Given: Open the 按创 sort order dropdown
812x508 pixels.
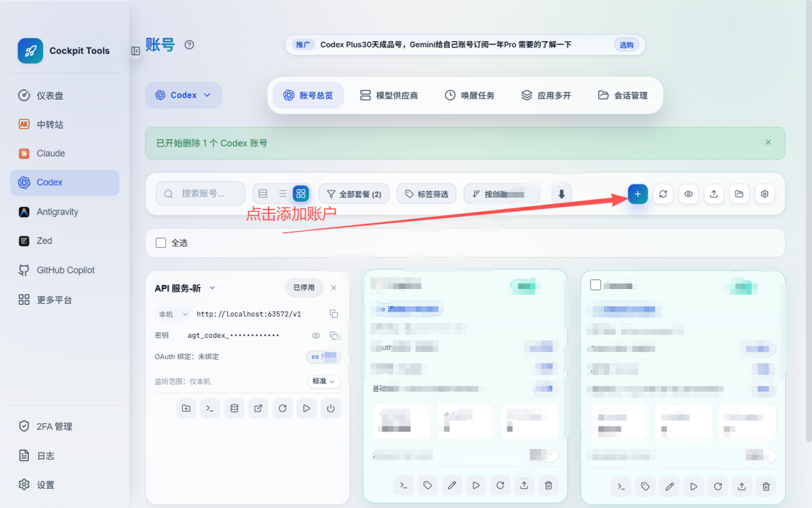Looking at the screenshot, I should [502, 194].
